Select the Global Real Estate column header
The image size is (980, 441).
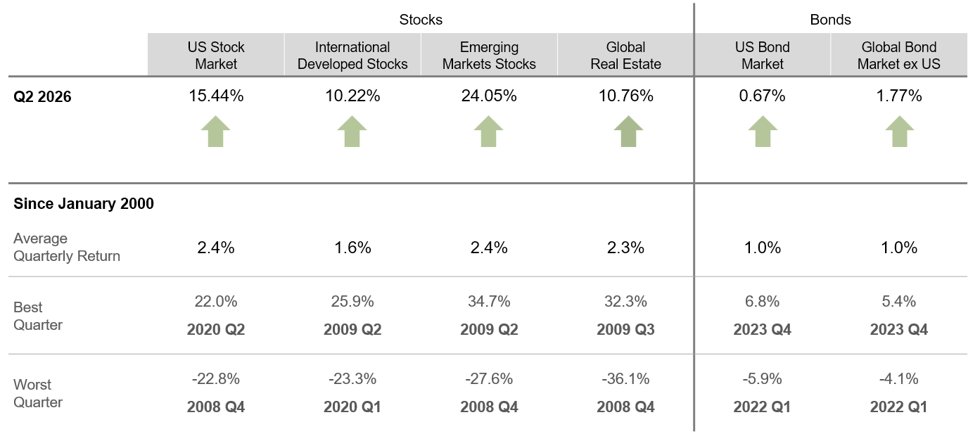coord(625,56)
